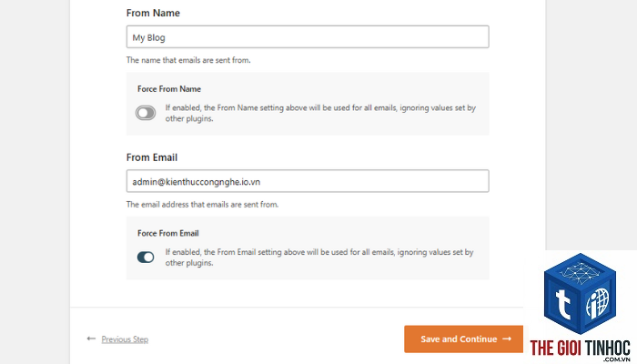637x364 pixels.
Task: Click the white letter t on cube
Action: [562, 304]
